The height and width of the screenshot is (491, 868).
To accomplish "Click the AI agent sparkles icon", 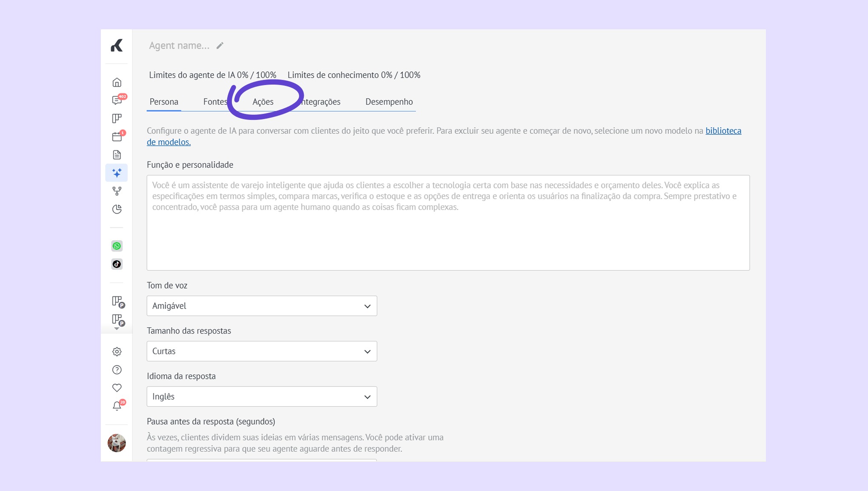I will click(117, 173).
